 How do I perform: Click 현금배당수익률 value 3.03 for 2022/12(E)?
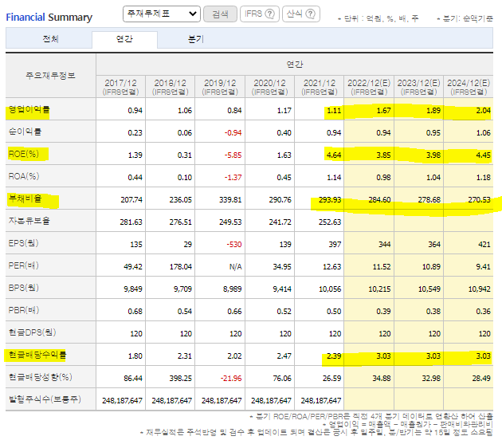pos(383,356)
